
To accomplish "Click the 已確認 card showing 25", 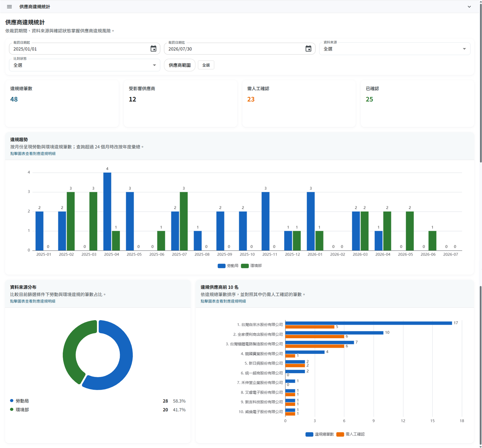I will (x=417, y=103).
